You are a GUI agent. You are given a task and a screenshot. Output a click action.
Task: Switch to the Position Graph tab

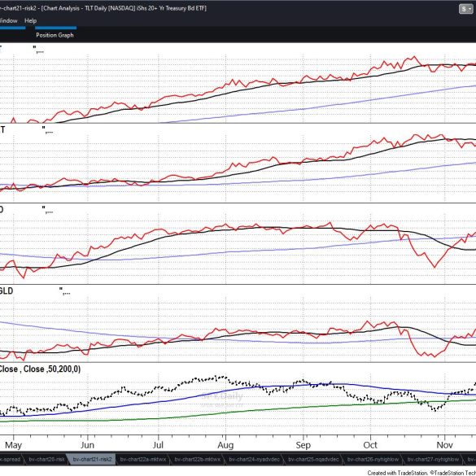55,35
